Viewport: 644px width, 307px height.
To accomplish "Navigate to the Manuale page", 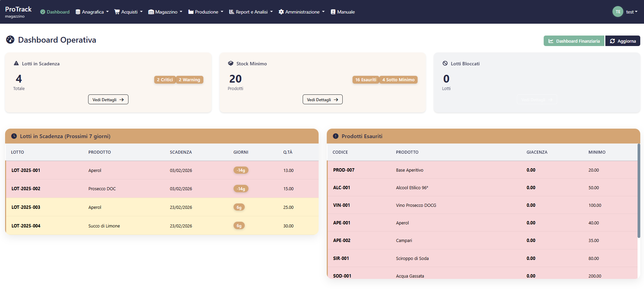I will coord(343,12).
